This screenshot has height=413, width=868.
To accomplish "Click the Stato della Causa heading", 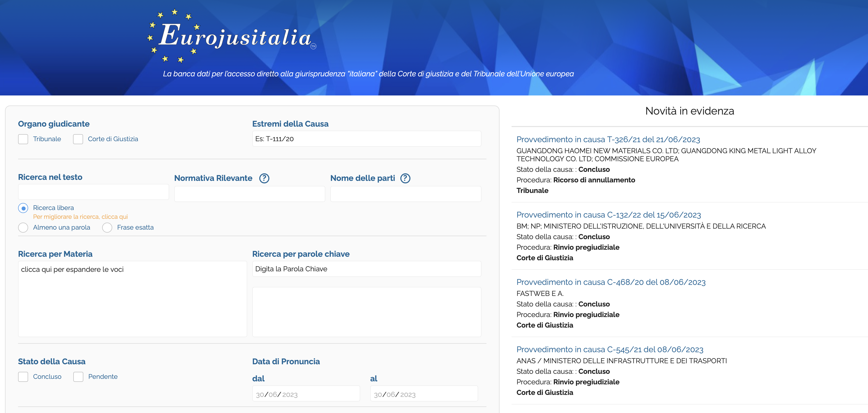I will click(x=51, y=362).
